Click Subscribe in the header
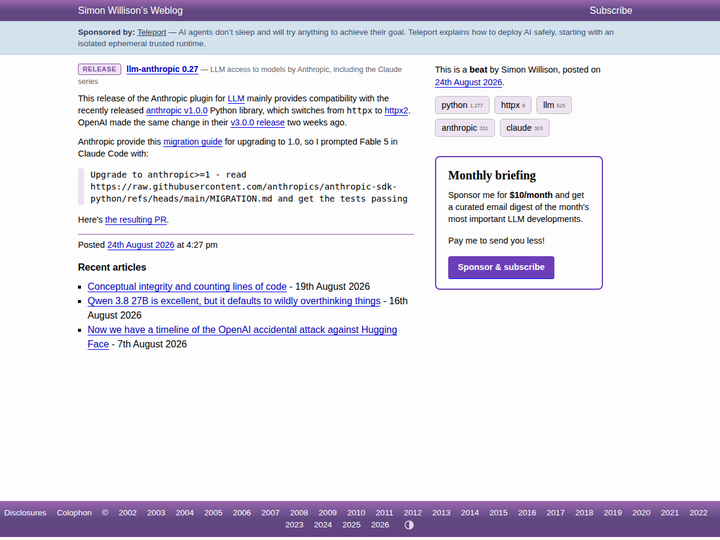 click(x=610, y=10)
